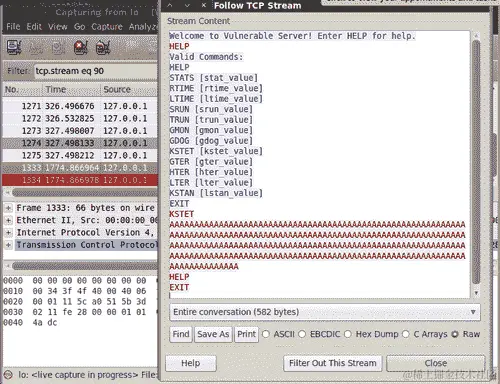This screenshot has height=384, width=500.
Task: Select Hex Dump display format
Action: (348, 334)
